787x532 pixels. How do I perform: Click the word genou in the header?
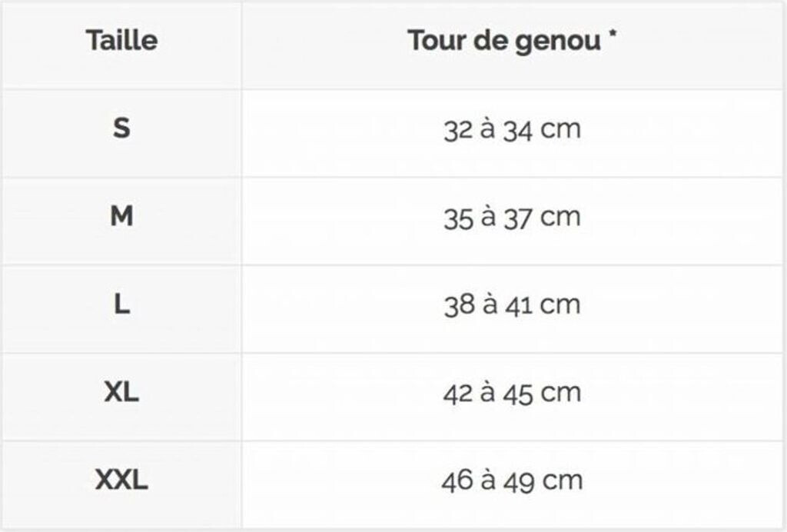click(560, 42)
